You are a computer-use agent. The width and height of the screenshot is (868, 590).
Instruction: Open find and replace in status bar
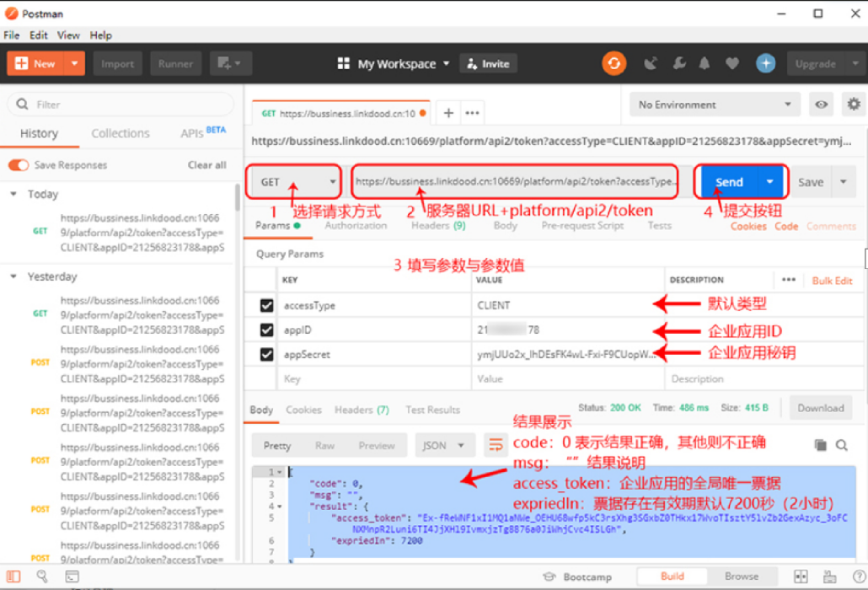[x=42, y=577]
